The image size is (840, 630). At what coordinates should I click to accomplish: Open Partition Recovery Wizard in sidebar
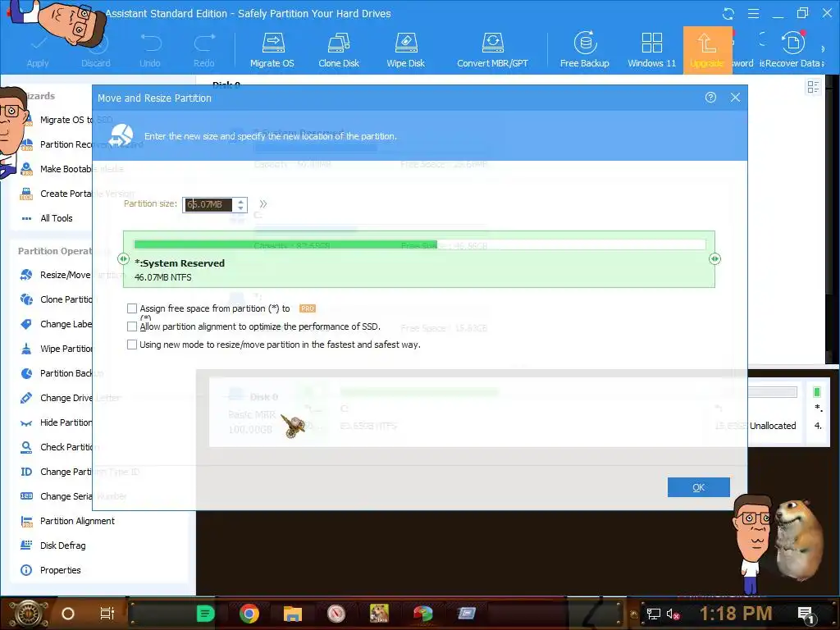80,144
